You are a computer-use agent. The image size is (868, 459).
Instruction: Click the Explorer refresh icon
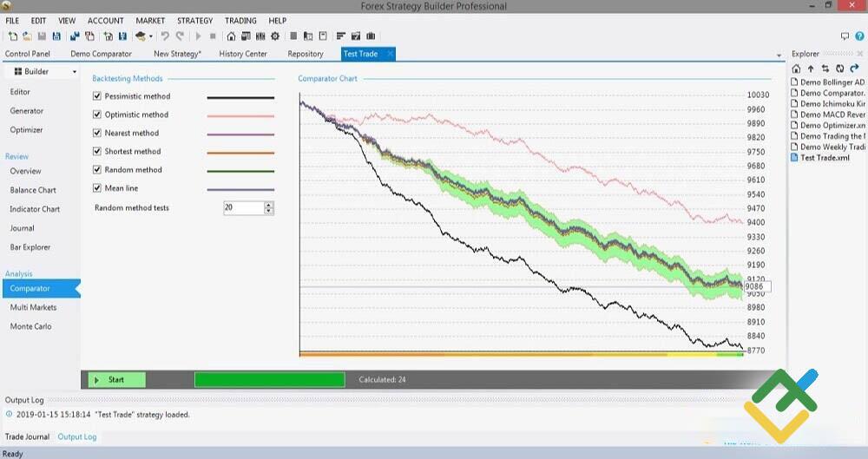pyautogui.click(x=839, y=69)
